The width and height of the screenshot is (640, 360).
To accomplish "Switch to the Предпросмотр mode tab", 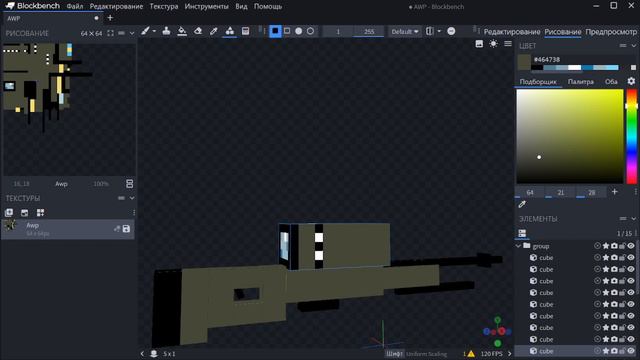I will 611,31.
